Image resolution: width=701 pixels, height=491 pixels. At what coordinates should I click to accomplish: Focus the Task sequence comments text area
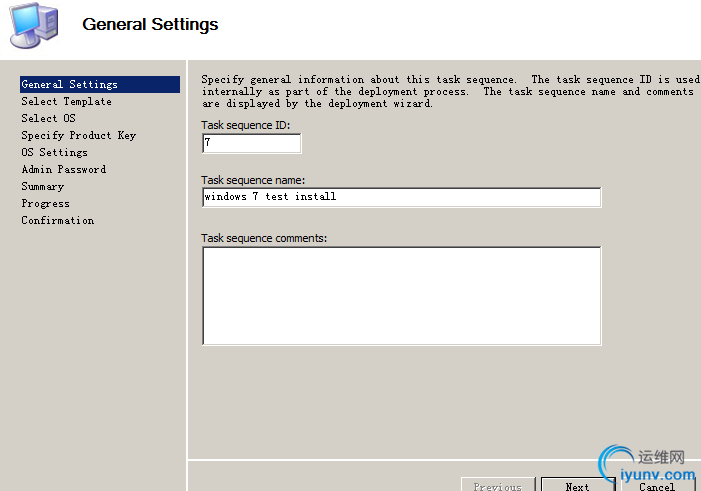click(401, 296)
